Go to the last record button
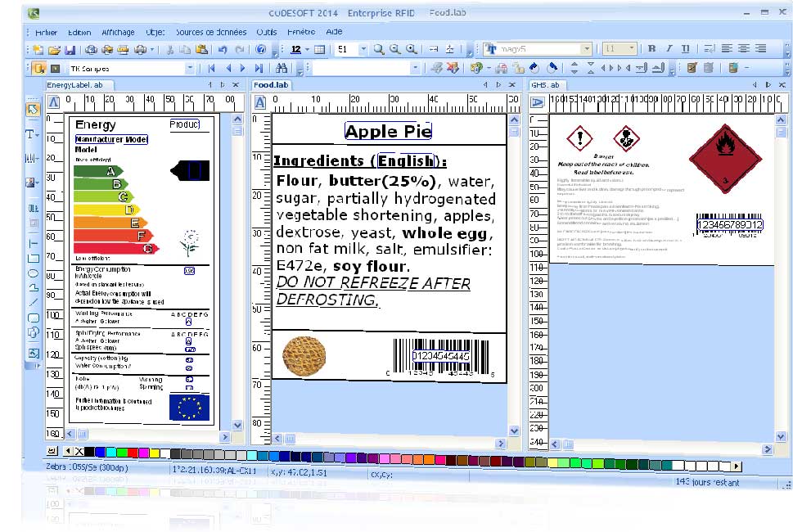793x532 pixels. pos(259,68)
